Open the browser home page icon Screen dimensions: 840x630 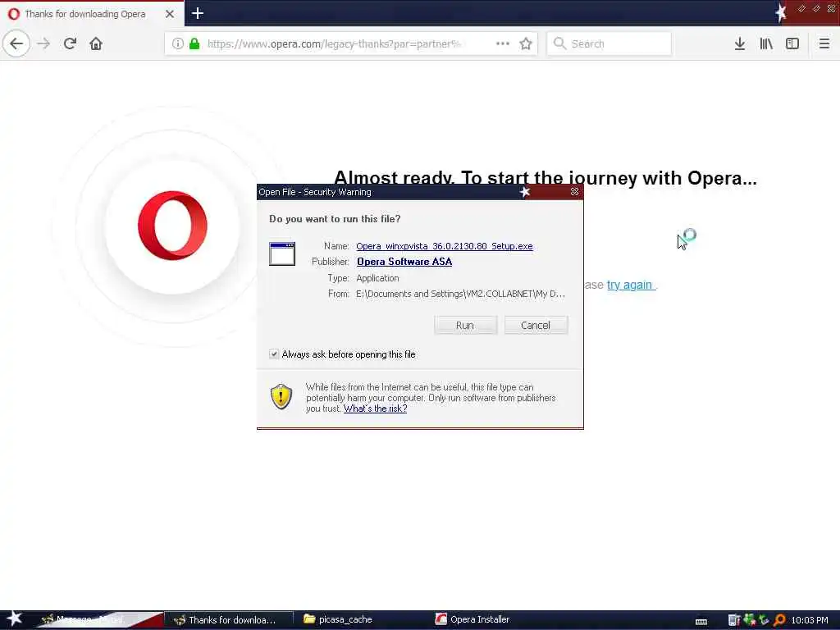pos(96,43)
